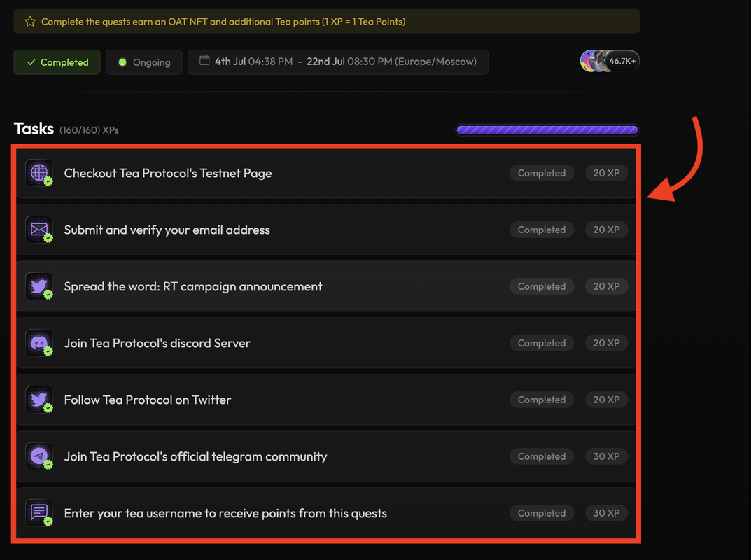Screen dimensions: 751x560
Task: Expand Enter your tea username task row
Action: [x=326, y=513]
